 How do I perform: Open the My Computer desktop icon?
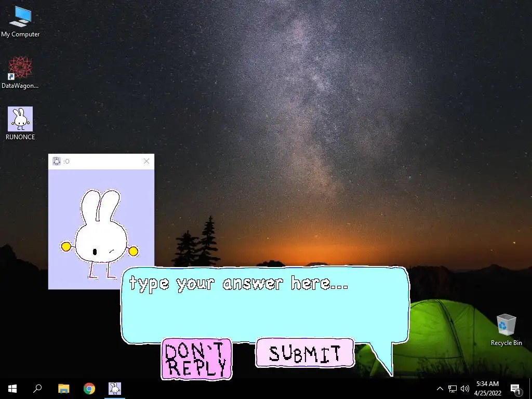20,22
